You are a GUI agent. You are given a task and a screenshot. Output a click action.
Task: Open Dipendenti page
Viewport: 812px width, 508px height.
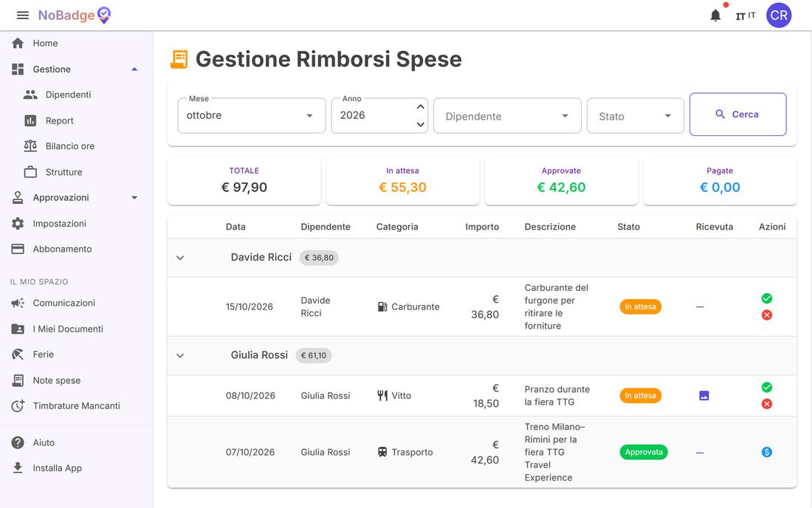point(76,95)
